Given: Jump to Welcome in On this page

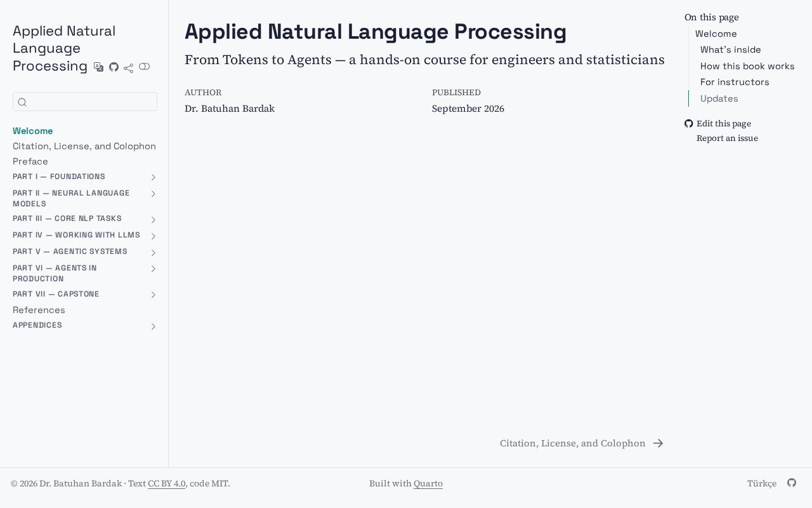Looking at the screenshot, I should pyautogui.click(x=716, y=34).
